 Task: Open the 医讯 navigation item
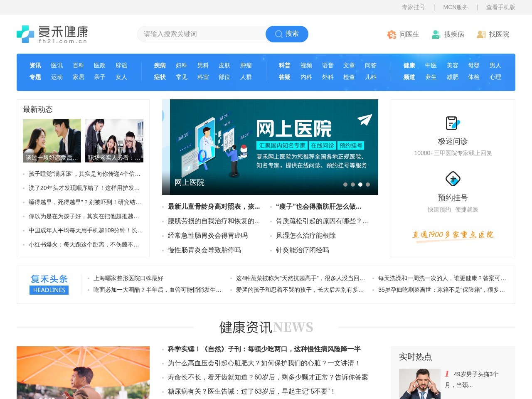57,65
